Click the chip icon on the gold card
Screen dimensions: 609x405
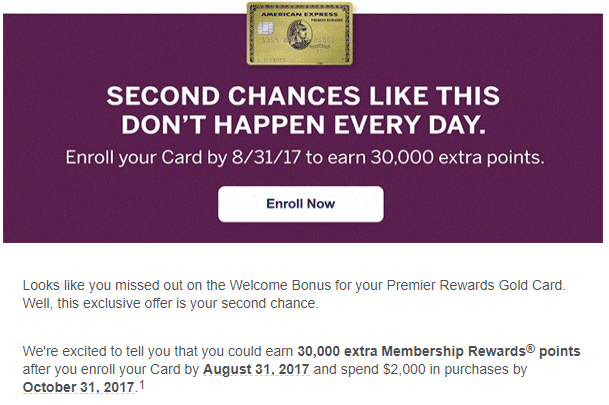click(266, 28)
